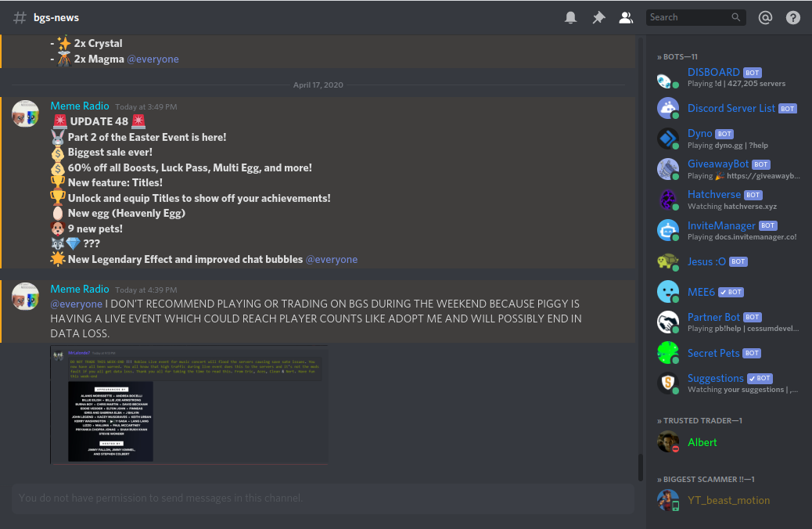This screenshot has width=812, height=529.
Task: Click the diamond emoji beside ???
Action: pyautogui.click(x=73, y=243)
